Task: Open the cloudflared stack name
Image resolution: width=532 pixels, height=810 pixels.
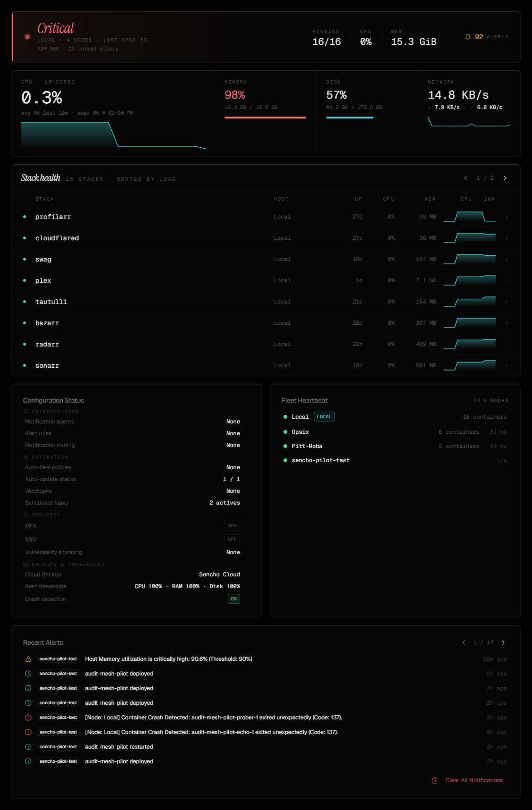Action: [57, 238]
